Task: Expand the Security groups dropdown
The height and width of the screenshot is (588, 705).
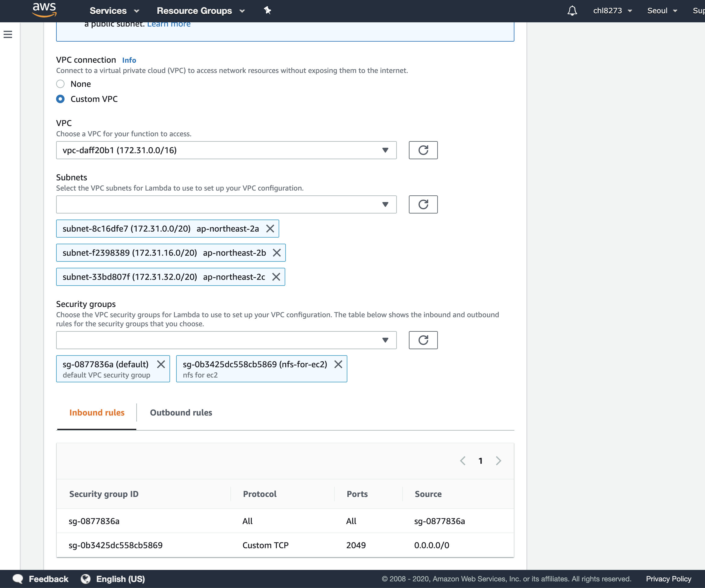Action: coord(226,340)
